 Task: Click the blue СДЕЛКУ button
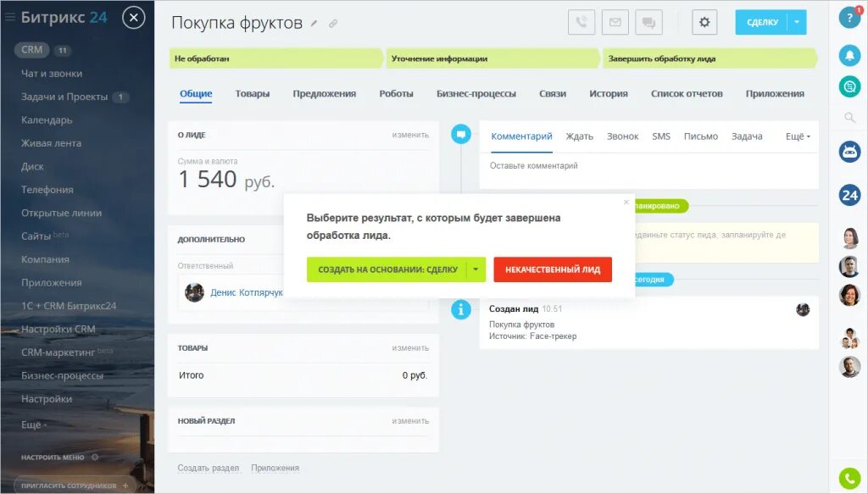click(762, 22)
